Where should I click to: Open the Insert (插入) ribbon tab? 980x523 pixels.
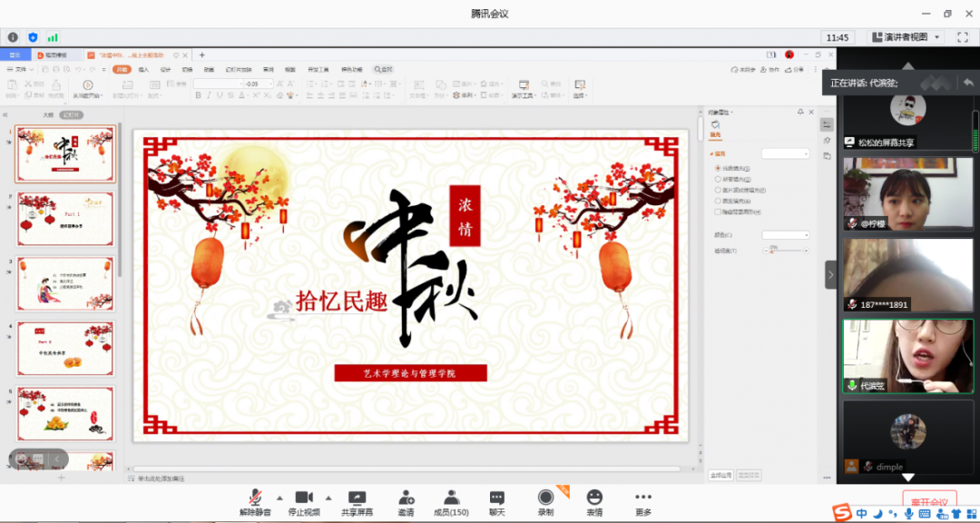pyautogui.click(x=143, y=69)
